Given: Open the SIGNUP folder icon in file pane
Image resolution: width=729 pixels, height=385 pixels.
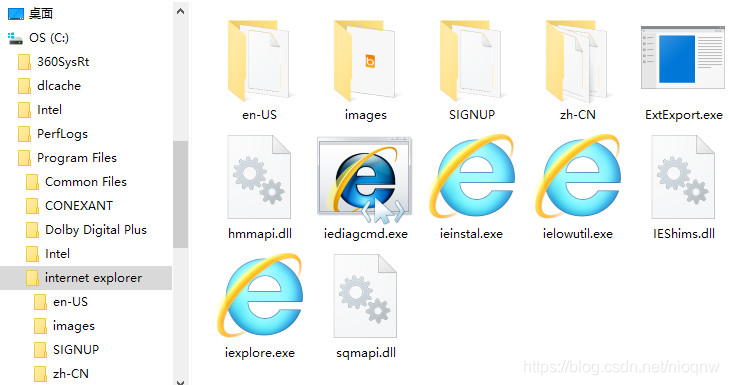Looking at the screenshot, I should 471,60.
